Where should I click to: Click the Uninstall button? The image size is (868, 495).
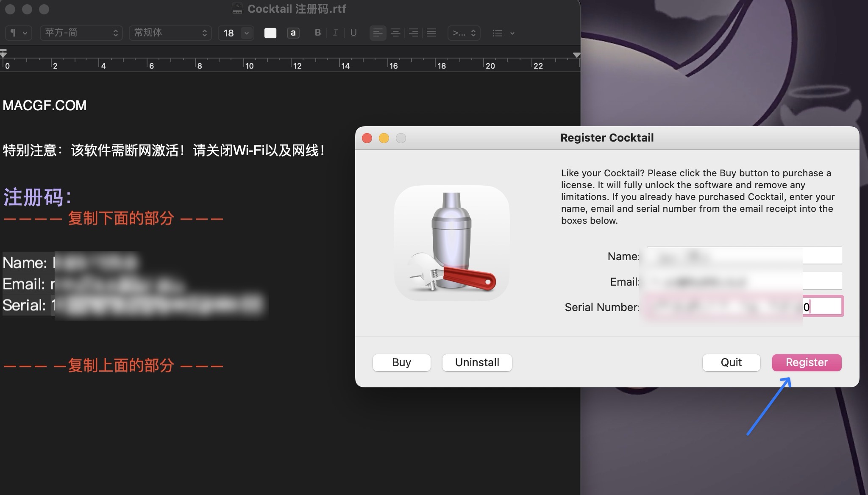[476, 362]
